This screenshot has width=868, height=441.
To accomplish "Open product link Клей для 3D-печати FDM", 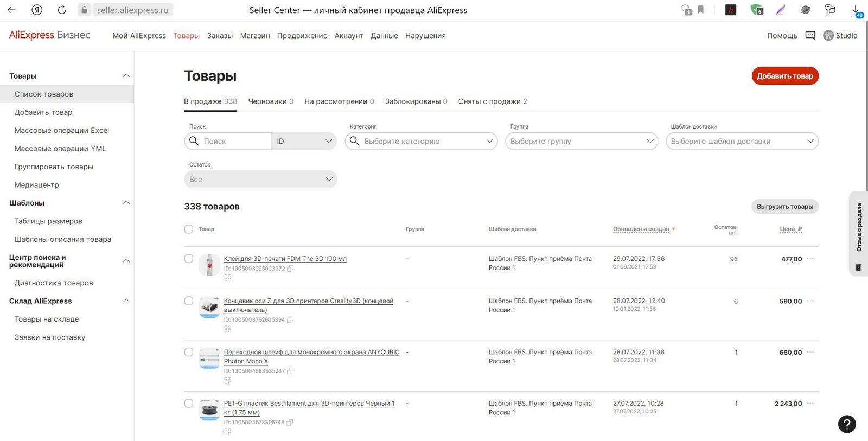I will [285, 259].
